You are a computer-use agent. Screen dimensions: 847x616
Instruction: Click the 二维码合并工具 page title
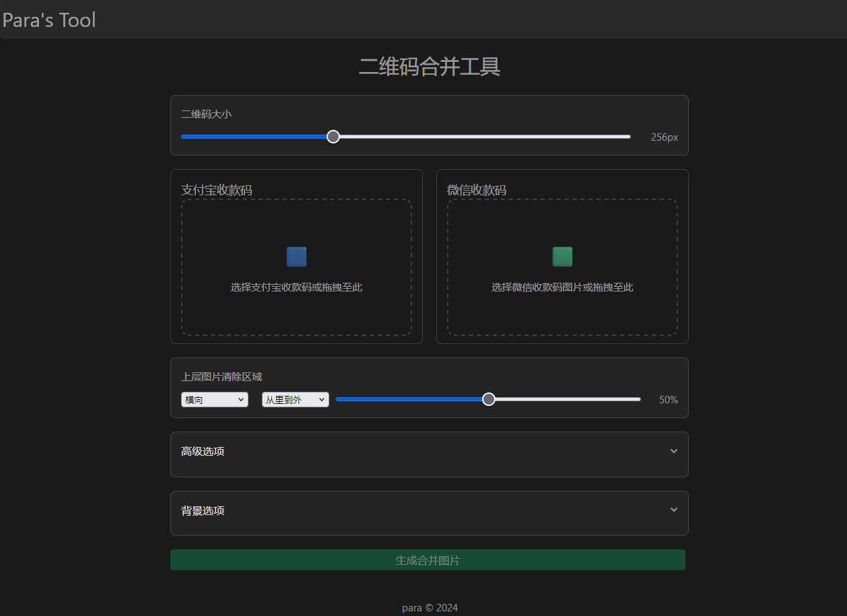pos(430,67)
